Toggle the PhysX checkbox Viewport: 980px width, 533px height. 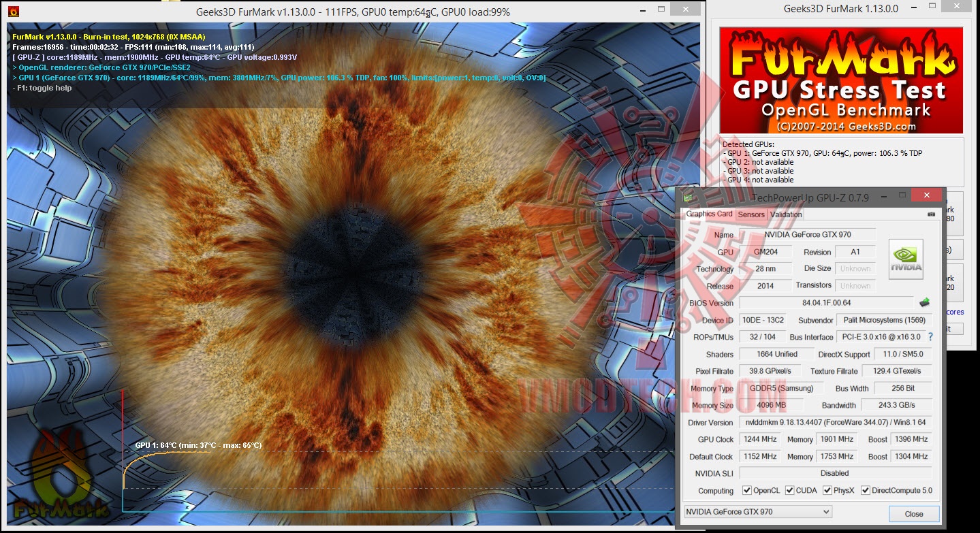[x=827, y=490]
